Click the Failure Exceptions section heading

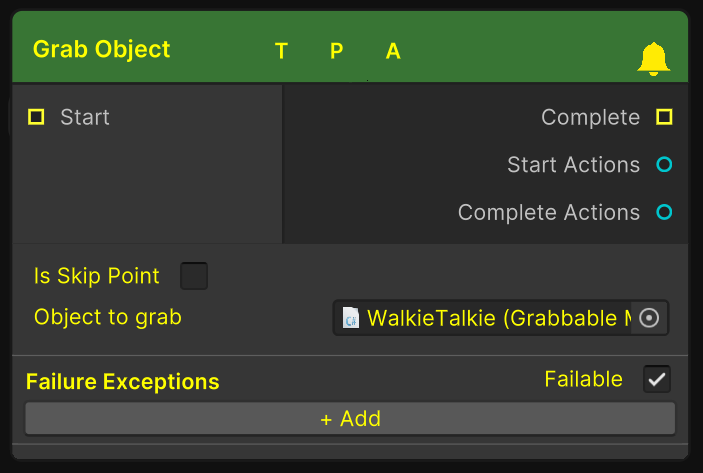pos(122,381)
